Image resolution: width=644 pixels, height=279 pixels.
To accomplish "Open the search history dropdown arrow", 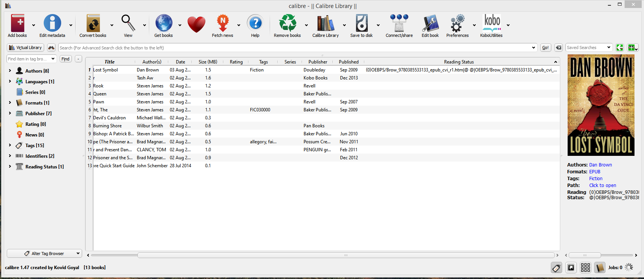I will coord(533,48).
